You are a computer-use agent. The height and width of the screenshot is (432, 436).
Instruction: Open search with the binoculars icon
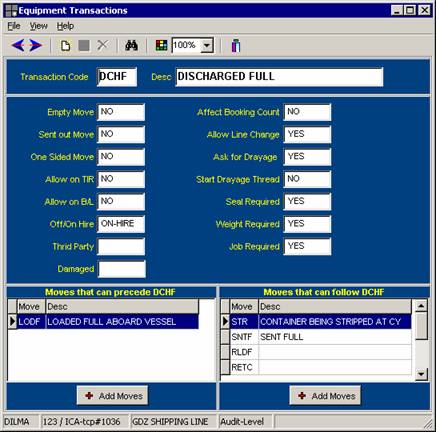tap(131, 45)
